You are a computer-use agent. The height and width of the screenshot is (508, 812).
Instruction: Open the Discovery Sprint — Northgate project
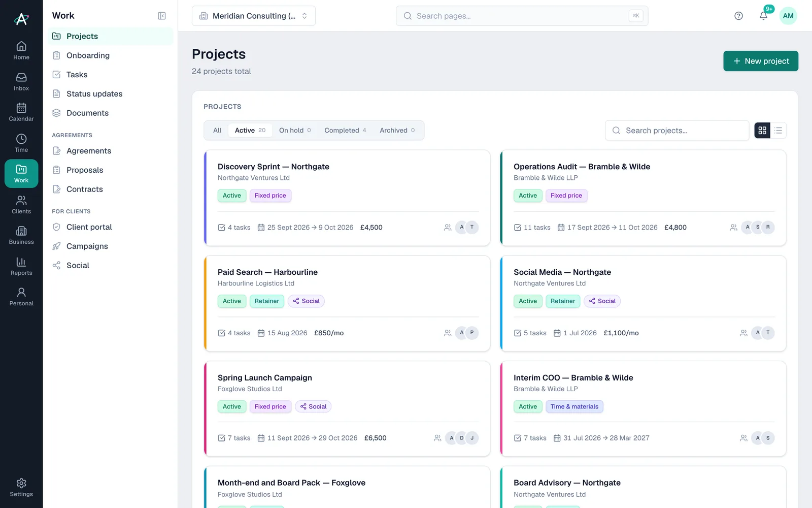[x=347, y=198]
